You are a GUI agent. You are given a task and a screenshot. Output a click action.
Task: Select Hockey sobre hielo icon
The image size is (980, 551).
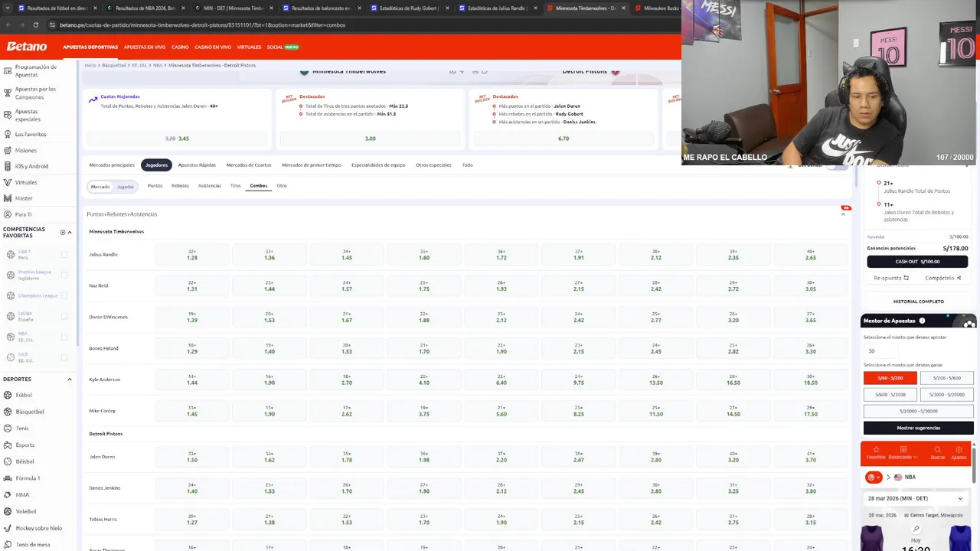[x=7, y=528]
